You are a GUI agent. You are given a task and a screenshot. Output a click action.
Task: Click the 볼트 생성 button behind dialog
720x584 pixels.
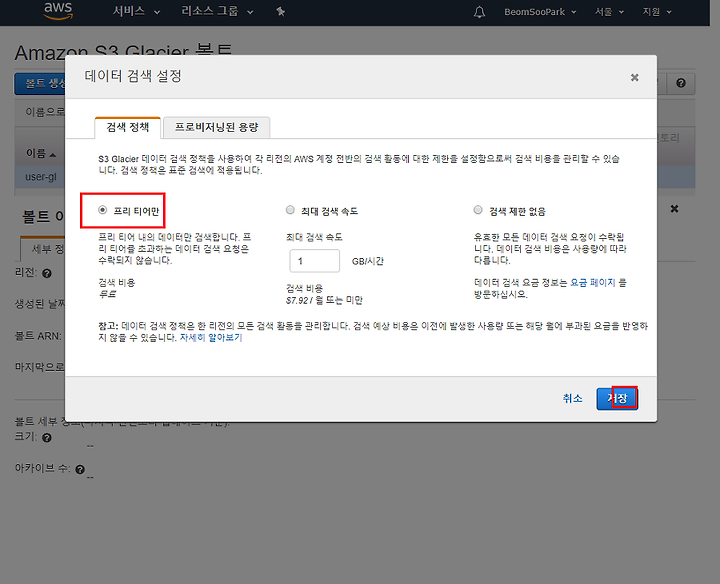[40, 84]
